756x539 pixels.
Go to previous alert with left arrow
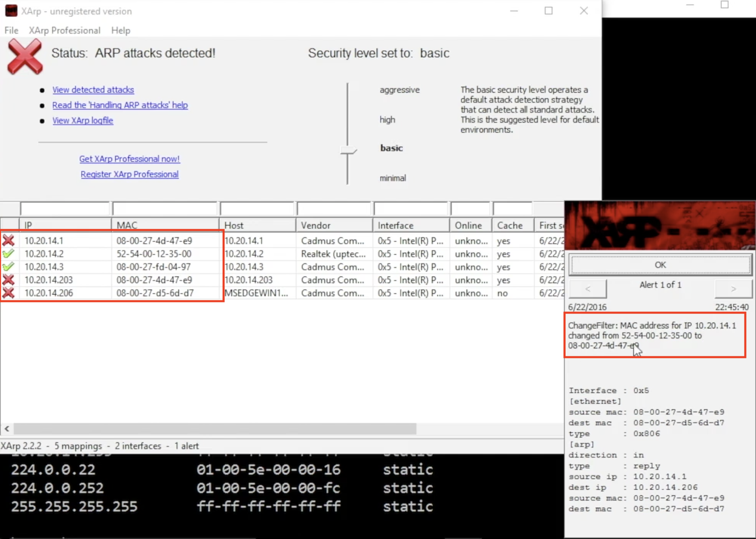[588, 289]
